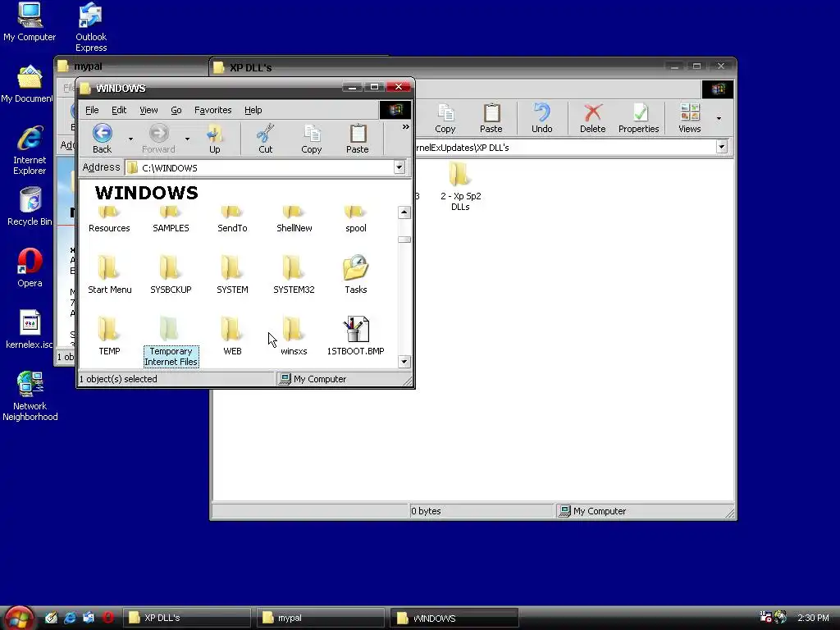Open Outlook Express desktop icon
The height and width of the screenshot is (630, 840).
[x=90, y=27]
